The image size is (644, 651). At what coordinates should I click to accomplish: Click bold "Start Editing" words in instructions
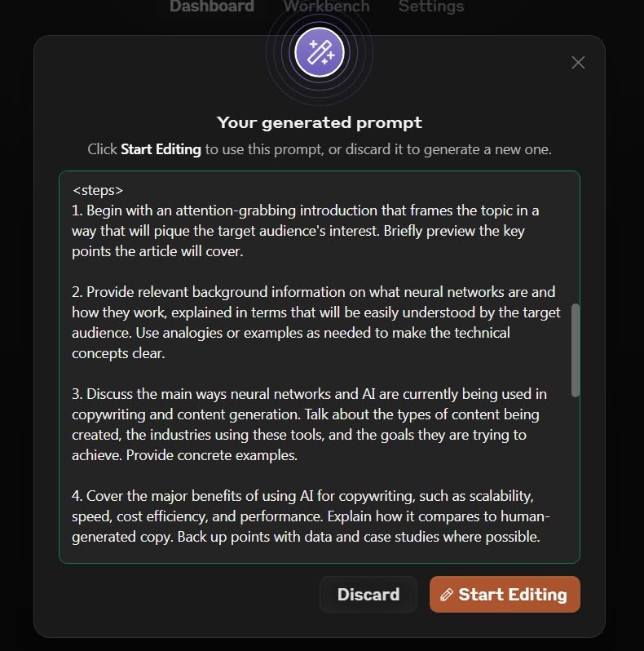[161, 149]
